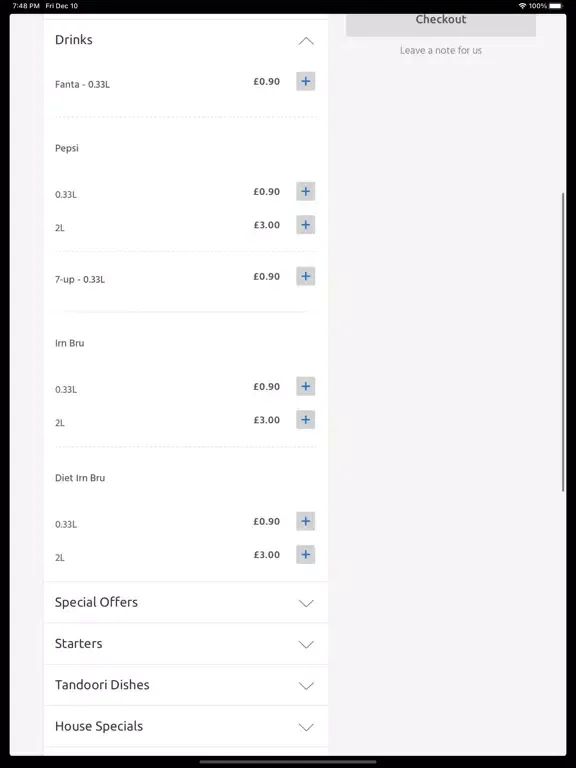This screenshot has width=576, height=768.
Task: Add Irn Bru 2L plus icon
Action: tap(305, 420)
